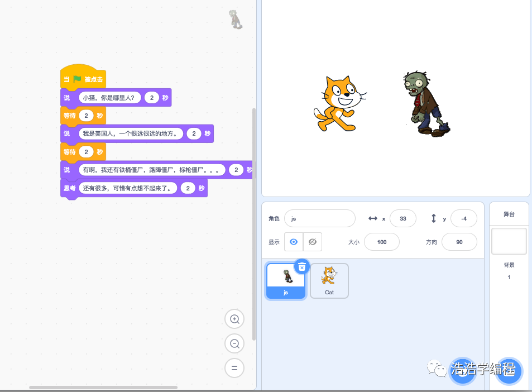Zoom in the code workspace
The height and width of the screenshot is (392, 532).
[234, 319]
